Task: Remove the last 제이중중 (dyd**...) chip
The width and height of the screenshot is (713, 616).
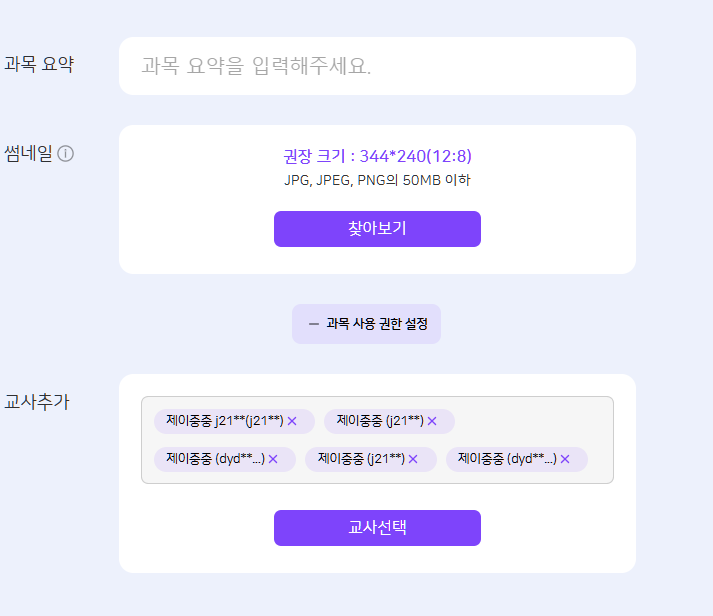Action: [x=565, y=459]
